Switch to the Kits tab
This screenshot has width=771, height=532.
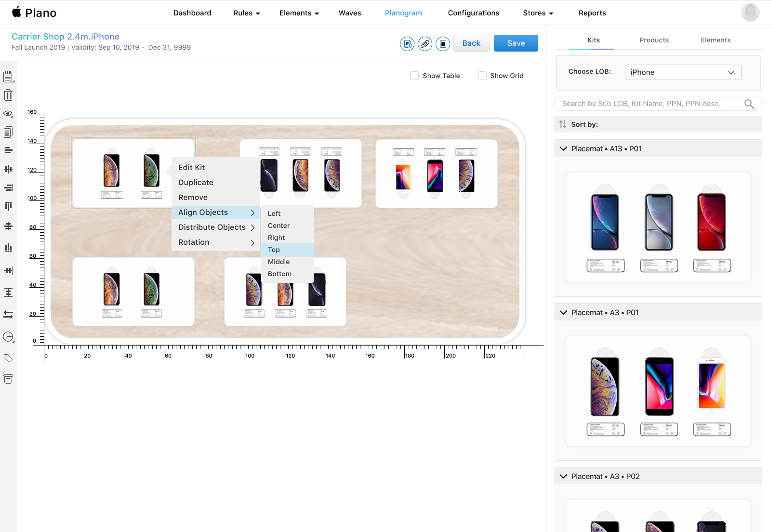pos(594,40)
